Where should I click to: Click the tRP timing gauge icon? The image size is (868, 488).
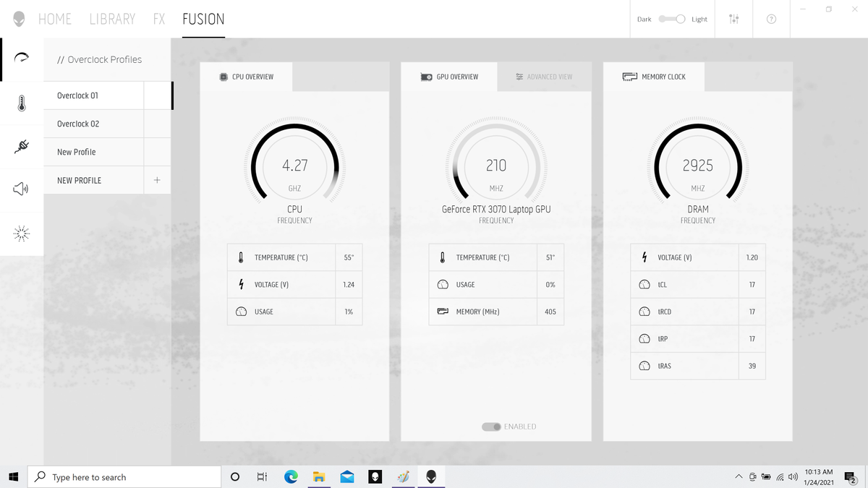click(x=644, y=338)
